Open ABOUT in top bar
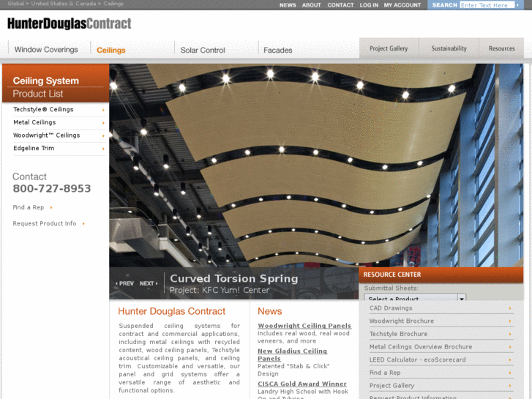The height and width of the screenshot is (399, 532). tap(312, 5)
